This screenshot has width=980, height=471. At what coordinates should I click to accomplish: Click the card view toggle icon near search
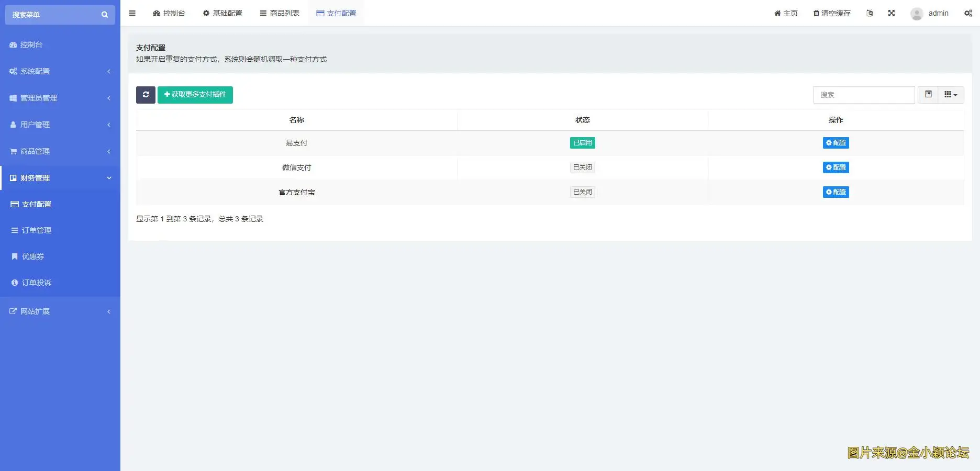[929, 95]
